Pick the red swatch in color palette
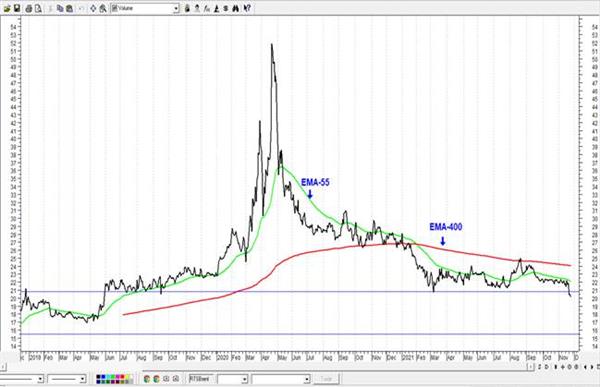 click(122, 377)
